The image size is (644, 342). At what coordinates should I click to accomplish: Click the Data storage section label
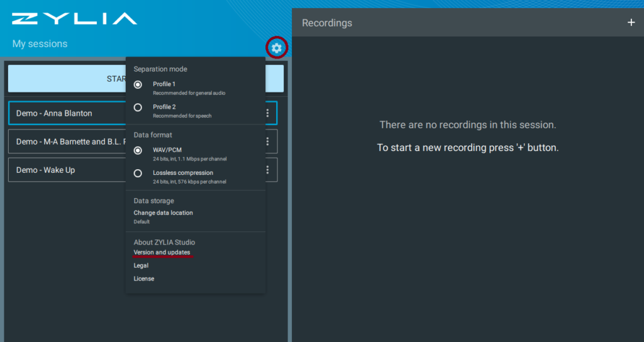point(153,201)
